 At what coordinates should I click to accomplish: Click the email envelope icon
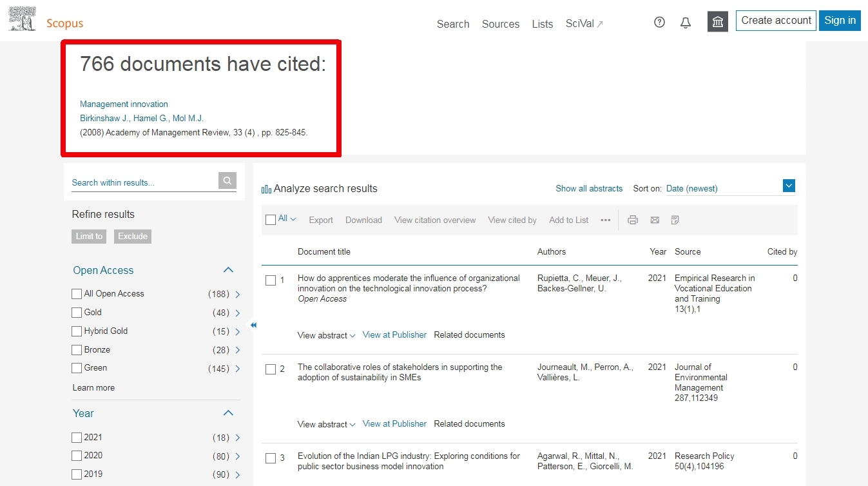655,220
